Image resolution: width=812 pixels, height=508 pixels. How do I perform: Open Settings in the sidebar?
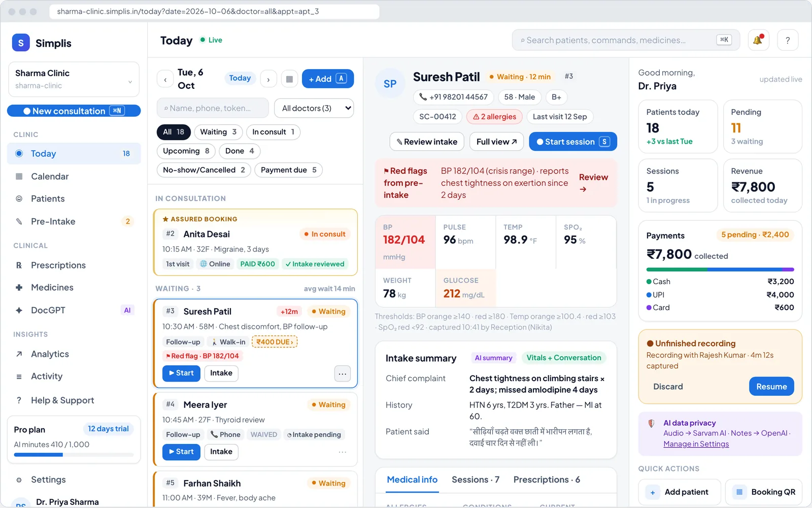[x=74, y=480]
